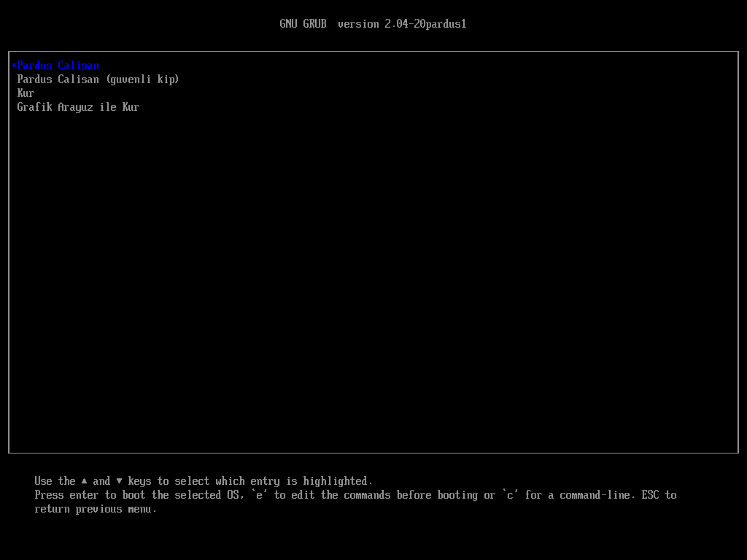Click the "Press enter to boot the selected OS" line
This screenshot has width=747, height=560.
(x=355, y=495)
